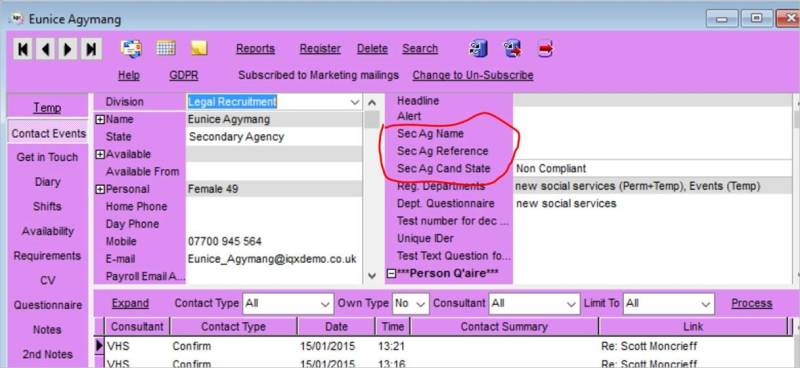800x368 pixels.
Task: Go to first record navigation button
Action: point(23,49)
